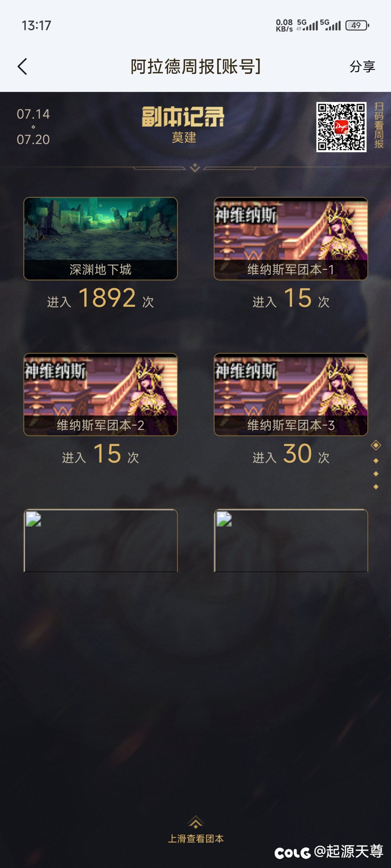Tap the back arrow icon
This screenshot has width=391, height=868.
[x=22, y=67]
